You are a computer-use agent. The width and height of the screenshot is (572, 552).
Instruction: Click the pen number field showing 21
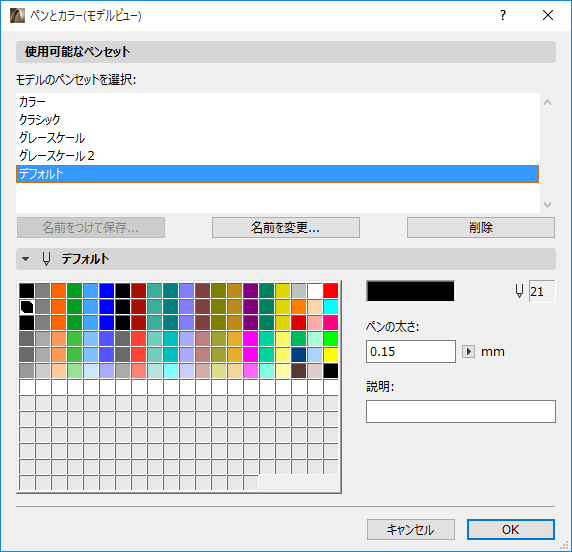542,291
